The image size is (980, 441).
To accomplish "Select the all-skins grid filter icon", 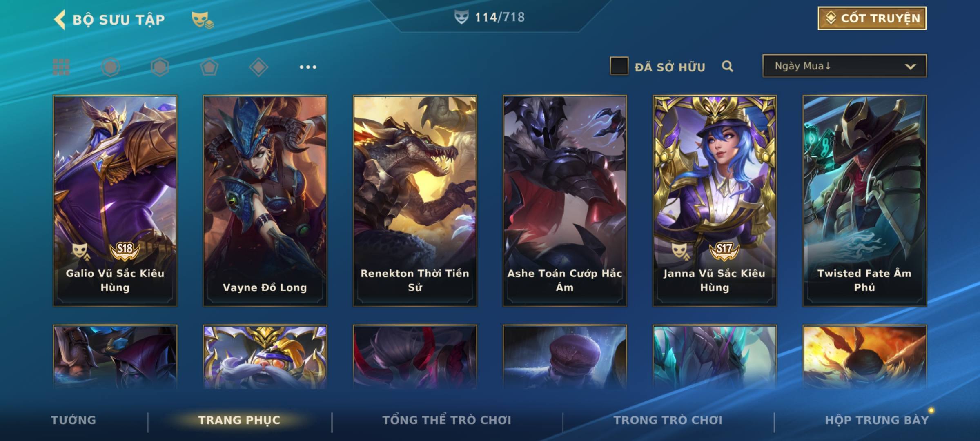I will [x=61, y=67].
